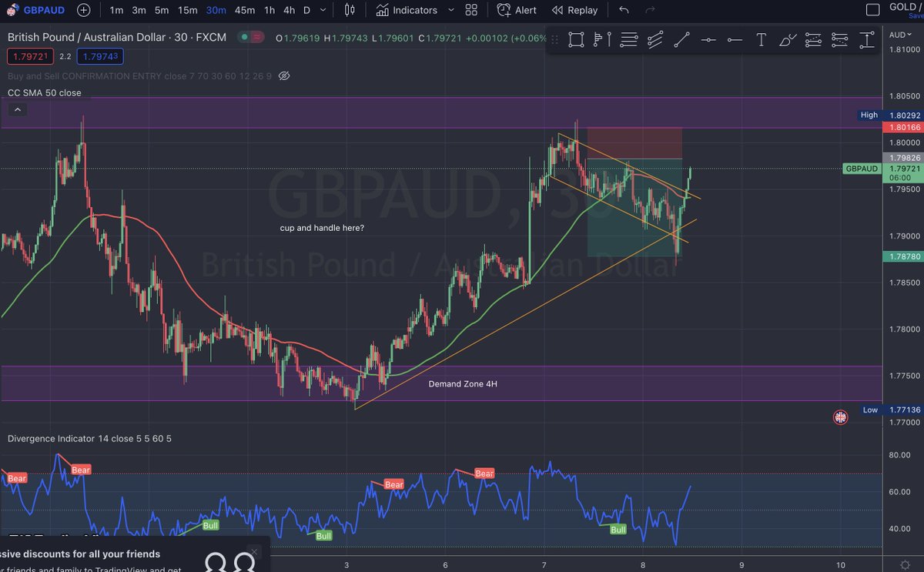Select the 15m timeframe
This screenshot has height=572, width=924.
click(187, 10)
